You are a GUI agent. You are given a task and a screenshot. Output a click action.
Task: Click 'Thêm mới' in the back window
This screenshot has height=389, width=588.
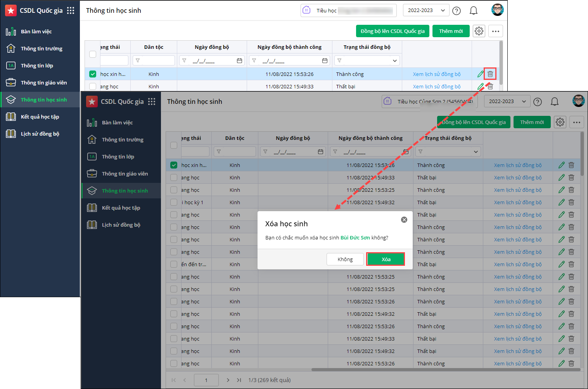[x=451, y=31]
